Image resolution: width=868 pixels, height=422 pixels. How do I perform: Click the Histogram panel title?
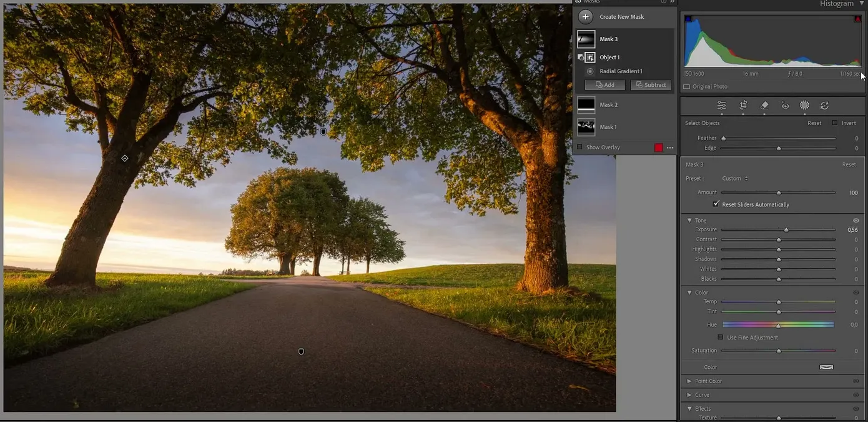click(x=836, y=4)
